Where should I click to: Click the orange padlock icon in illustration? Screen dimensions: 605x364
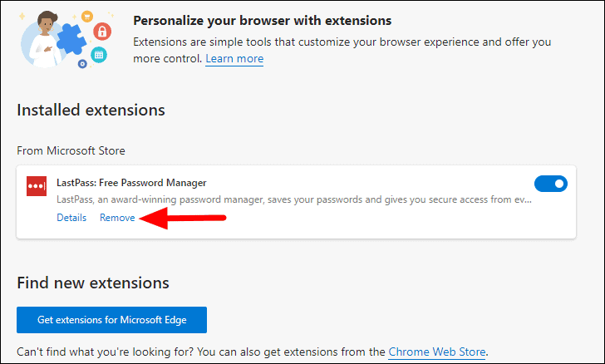click(x=103, y=32)
